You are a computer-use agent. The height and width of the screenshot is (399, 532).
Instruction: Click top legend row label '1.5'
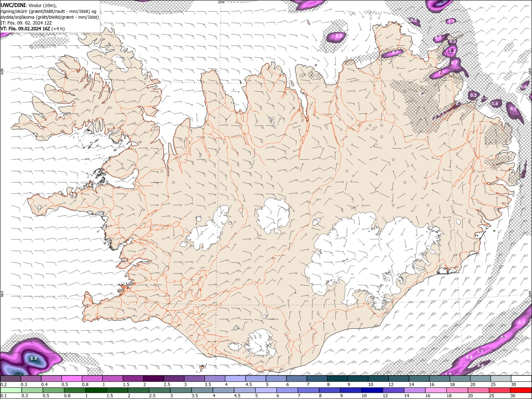coord(126,385)
